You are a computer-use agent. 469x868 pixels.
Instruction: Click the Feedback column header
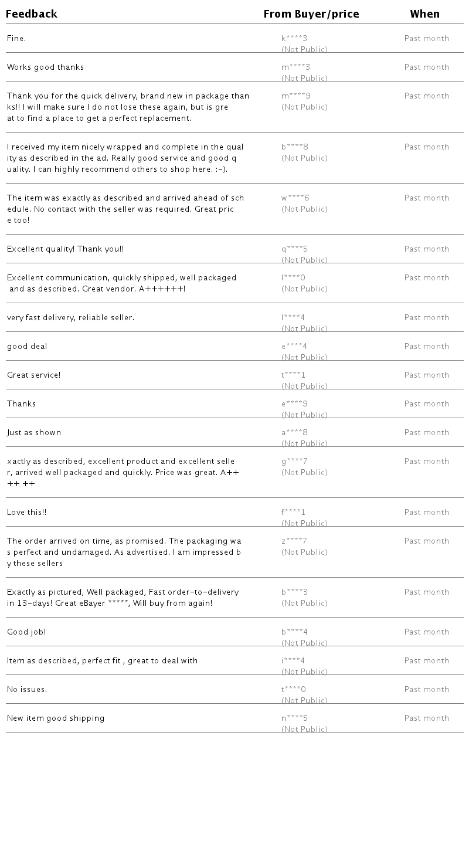point(32,14)
